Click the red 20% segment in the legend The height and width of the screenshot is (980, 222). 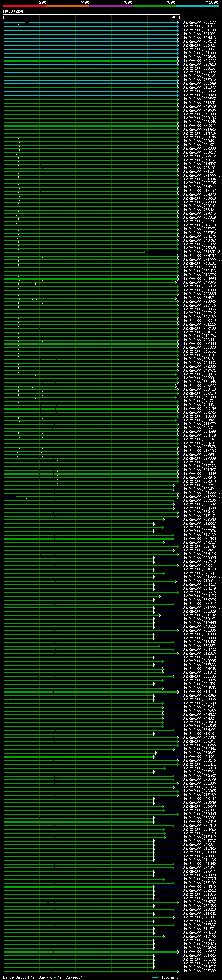[25, 6]
